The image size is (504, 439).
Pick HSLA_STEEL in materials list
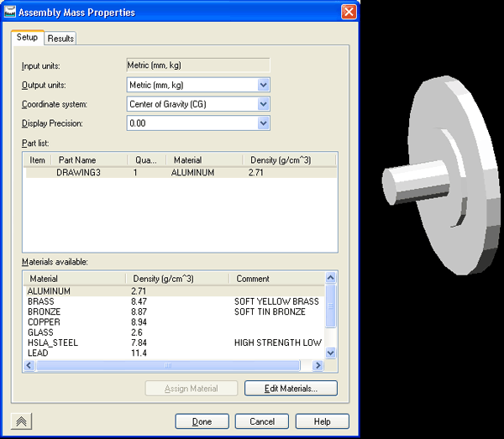tap(51, 342)
